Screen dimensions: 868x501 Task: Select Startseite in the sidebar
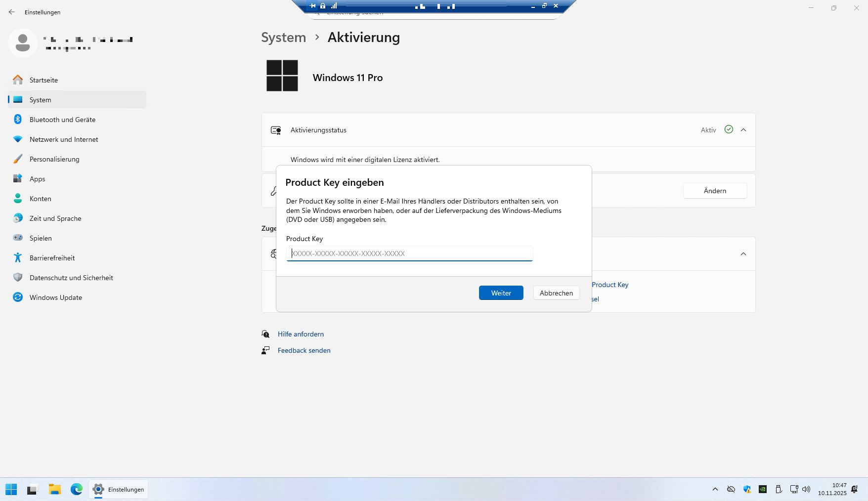coord(43,80)
